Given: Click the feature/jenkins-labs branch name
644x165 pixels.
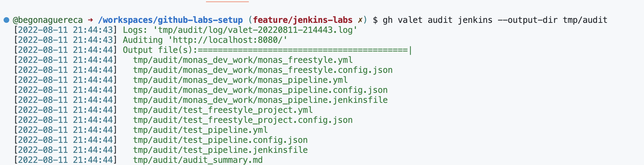Looking at the screenshot, I should [303, 20].
